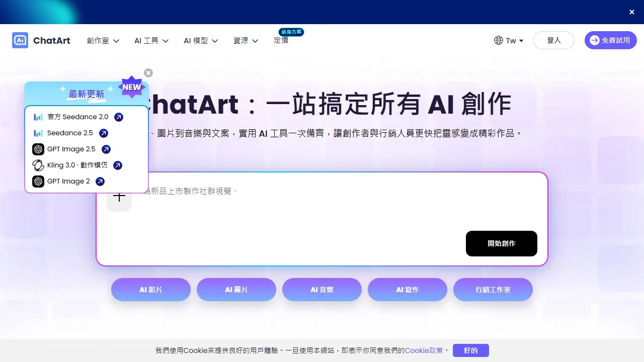
Task: Expand the AI 模型 menu
Action: pyautogui.click(x=201, y=41)
